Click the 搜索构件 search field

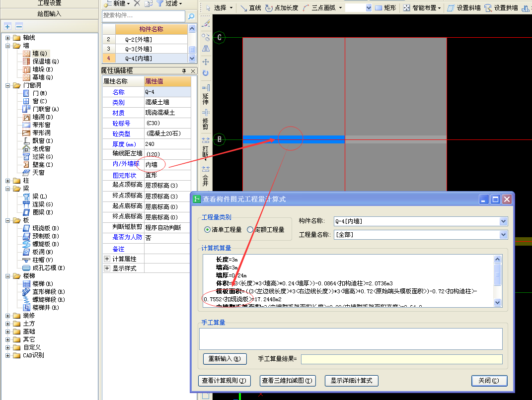[144, 15]
